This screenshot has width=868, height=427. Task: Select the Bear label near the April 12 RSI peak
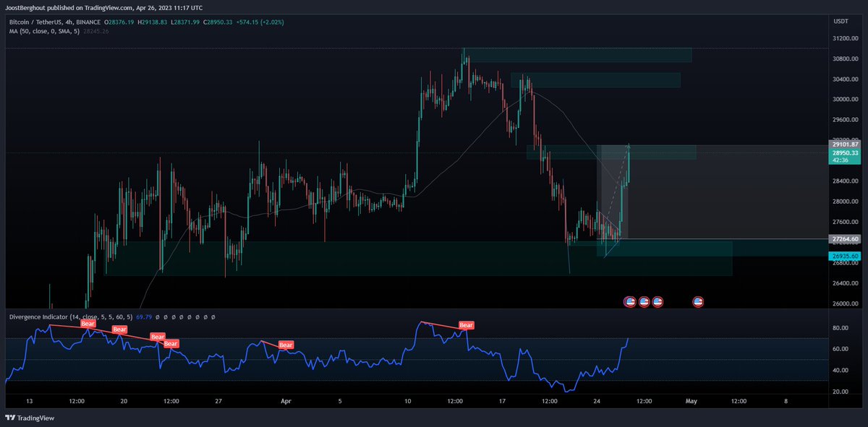tap(467, 325)
